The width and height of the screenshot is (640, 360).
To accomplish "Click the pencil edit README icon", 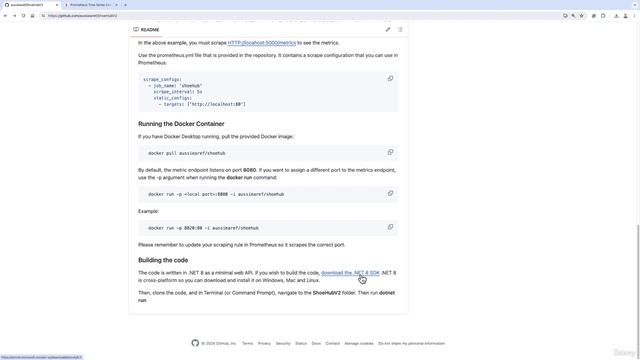I will click(388, 29).
